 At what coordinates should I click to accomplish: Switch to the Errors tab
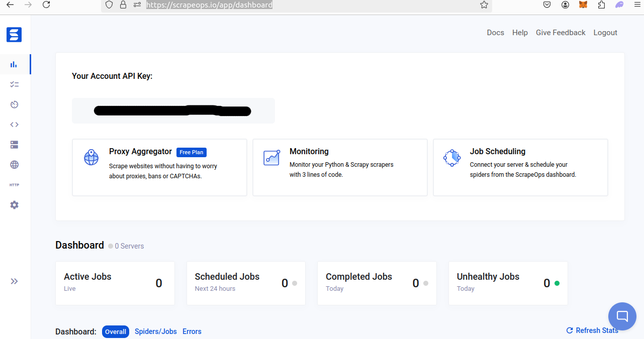click(x=192, y=331)
